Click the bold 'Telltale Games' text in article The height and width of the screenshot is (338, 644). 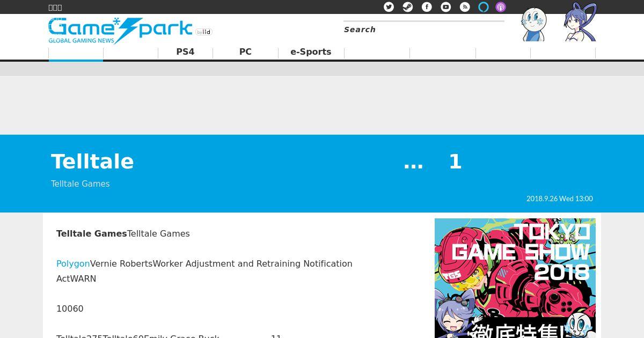coord(92,233)
